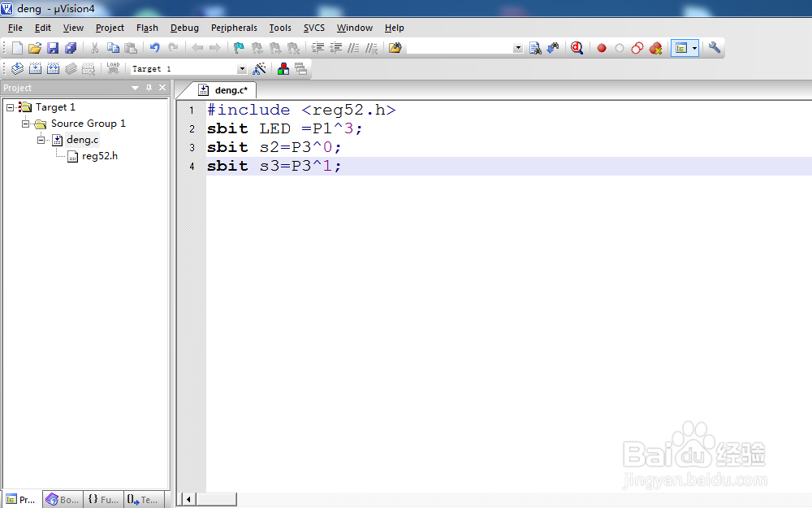Navigate backwards with the left arrow icon
This screenshot has width=812, height=508.
pyautogui.click(x=197, y=48)
